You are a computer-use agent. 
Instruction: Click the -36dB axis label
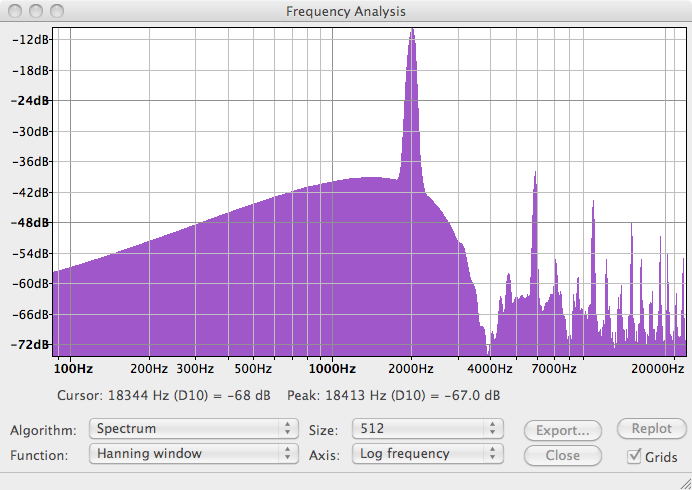click(30, 162)
